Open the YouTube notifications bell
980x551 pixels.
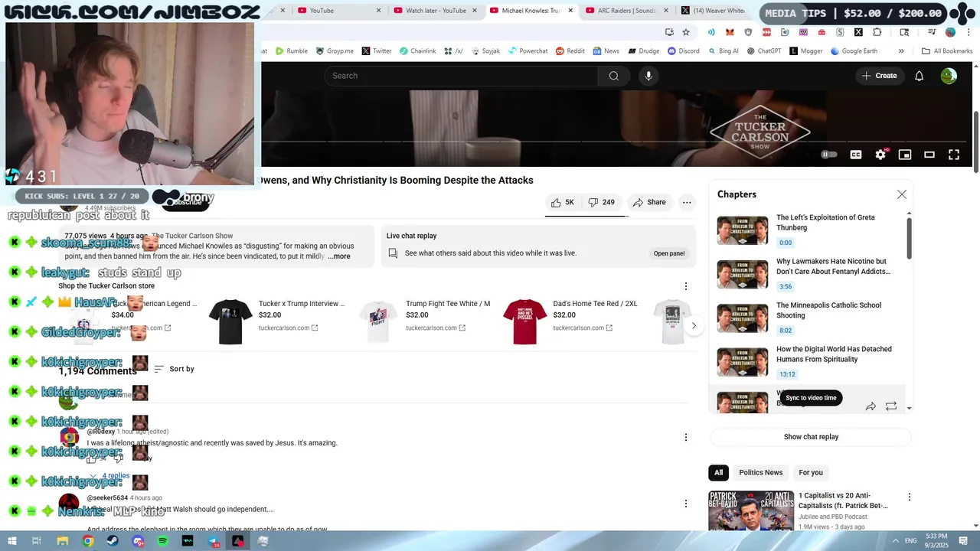[x=919, y=76]
